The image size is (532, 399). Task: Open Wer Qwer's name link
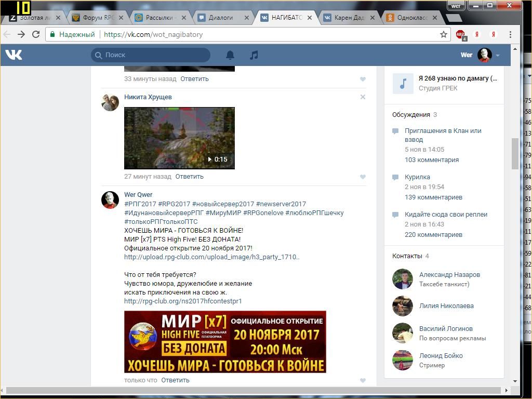pyautogui.click(x=138, y=195)
